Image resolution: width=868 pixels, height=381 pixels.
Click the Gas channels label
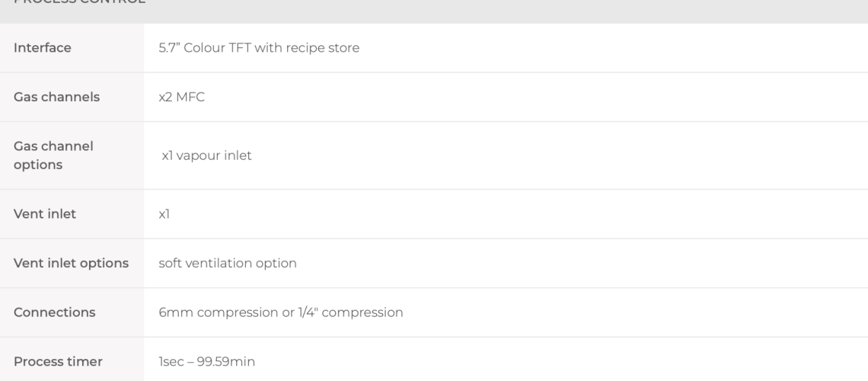[x=56, y=97]
